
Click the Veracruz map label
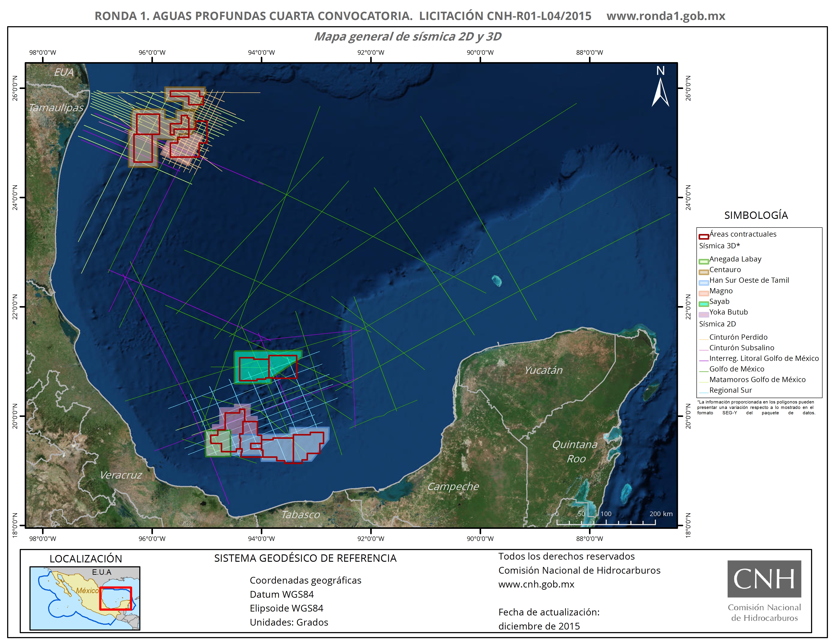(121, 475)
